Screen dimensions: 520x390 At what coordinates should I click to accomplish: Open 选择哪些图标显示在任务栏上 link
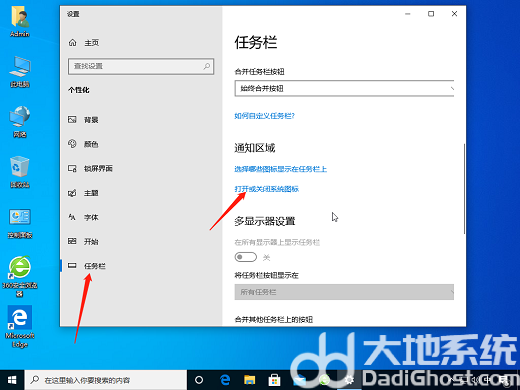point(281,169)
